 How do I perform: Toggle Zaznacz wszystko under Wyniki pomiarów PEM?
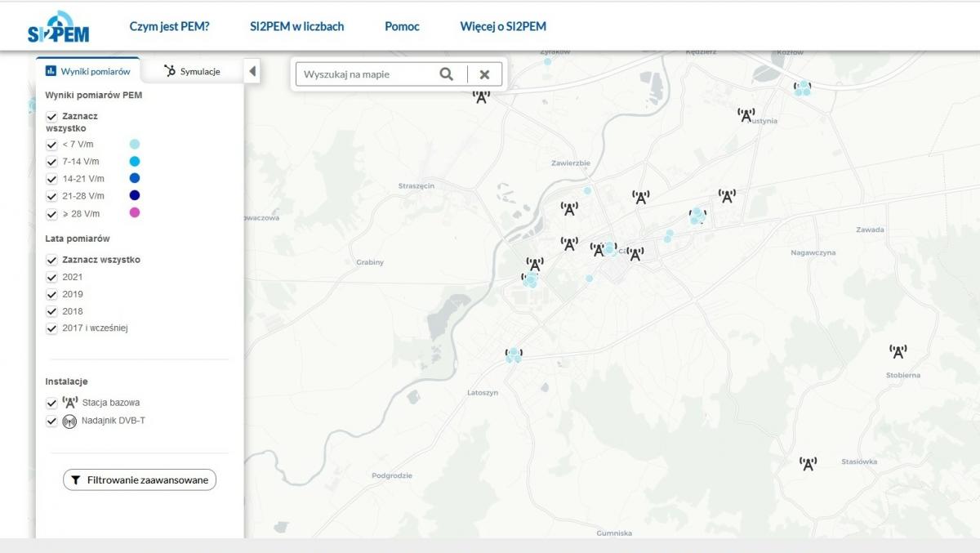(51, 117)
